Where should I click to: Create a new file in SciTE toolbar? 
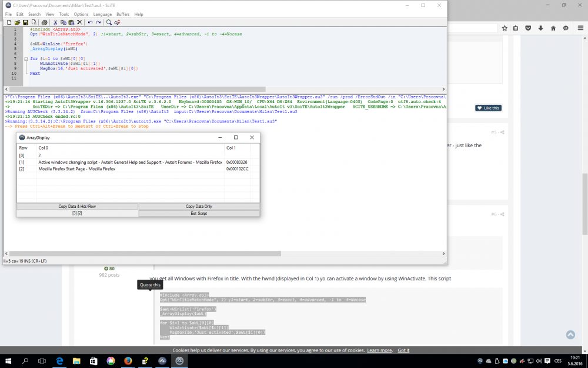(9, 22)
